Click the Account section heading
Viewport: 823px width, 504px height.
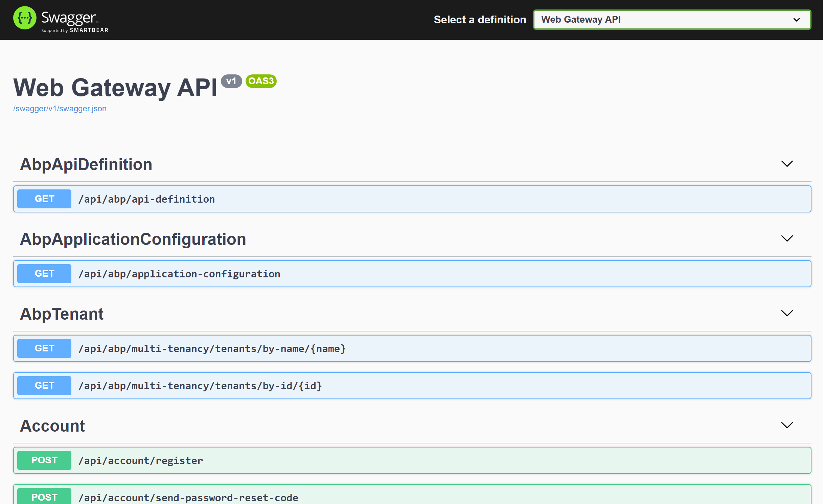(x=52, y=426)
